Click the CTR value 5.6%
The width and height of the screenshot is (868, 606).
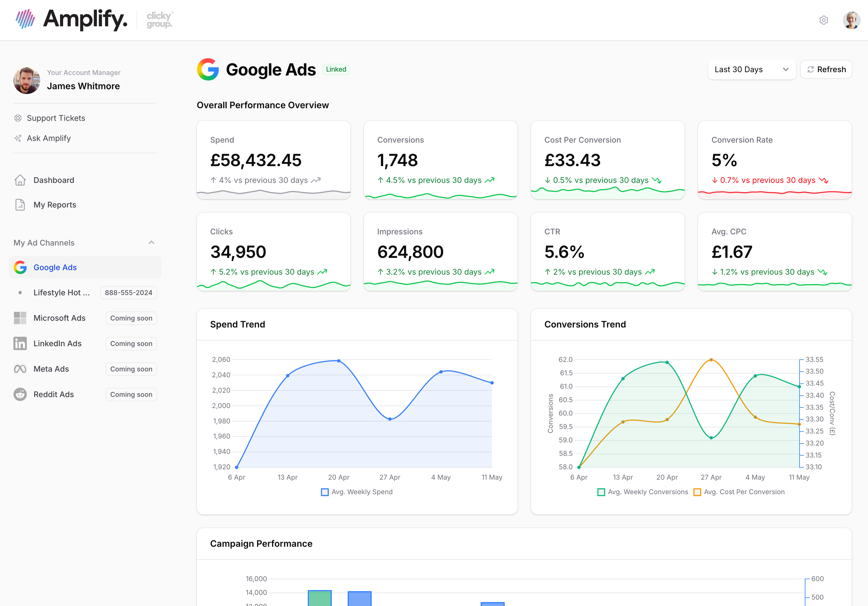[564, 252]
